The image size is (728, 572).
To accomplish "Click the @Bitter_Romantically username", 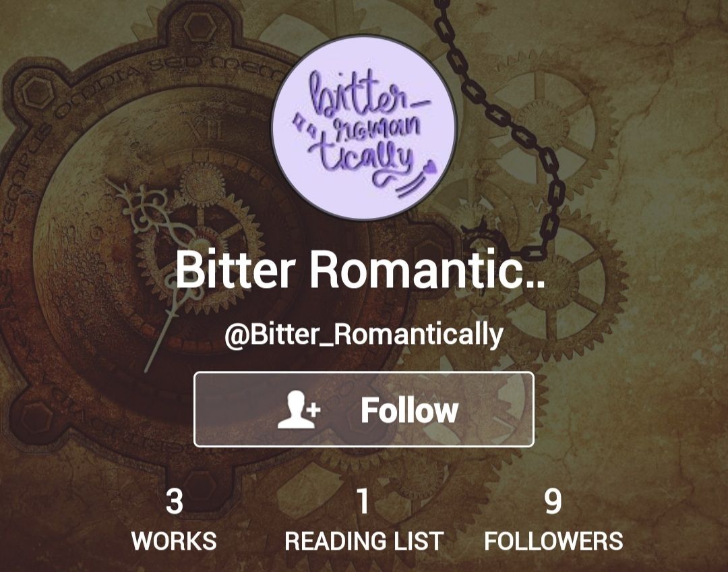I will 364,334.
